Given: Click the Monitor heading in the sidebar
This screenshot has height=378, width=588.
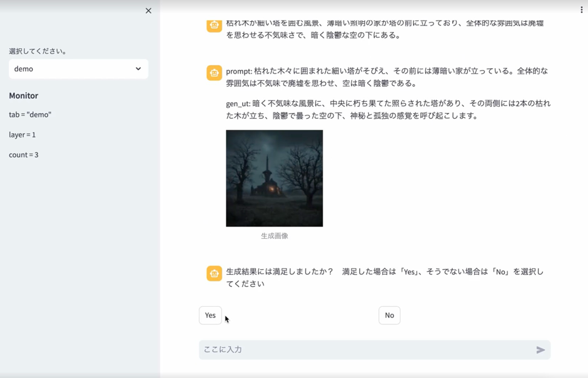Looking at the screenshot, I should coord(24,96).
